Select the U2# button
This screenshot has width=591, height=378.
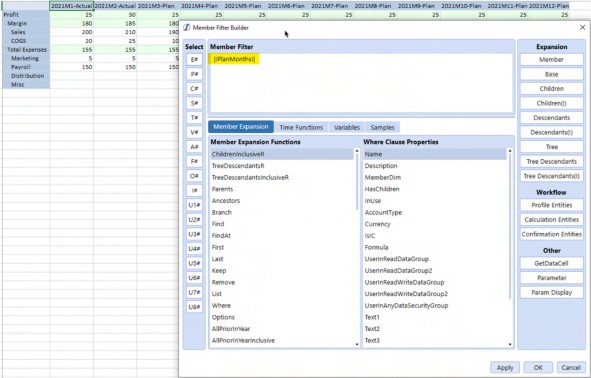point(194,220)
